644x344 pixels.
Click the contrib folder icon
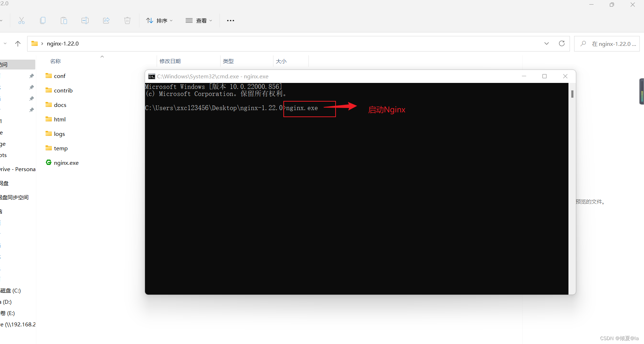49,90
